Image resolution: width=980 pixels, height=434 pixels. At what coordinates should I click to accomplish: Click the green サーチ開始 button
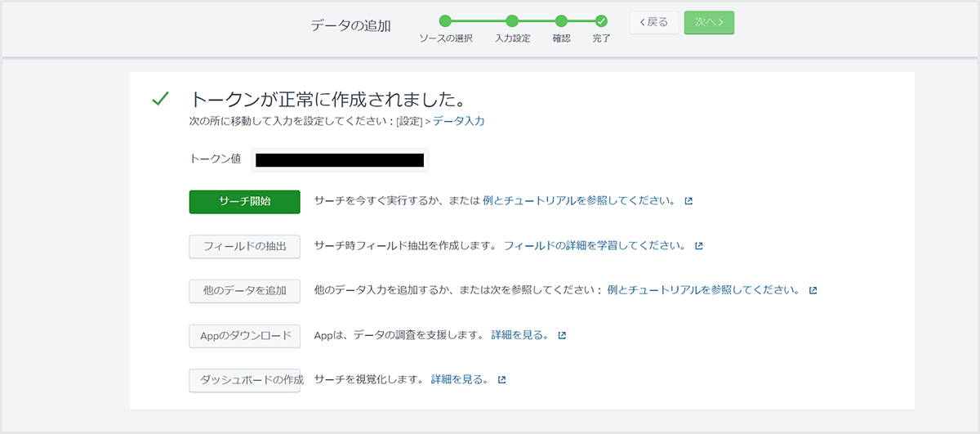click(x=244, y=201)
